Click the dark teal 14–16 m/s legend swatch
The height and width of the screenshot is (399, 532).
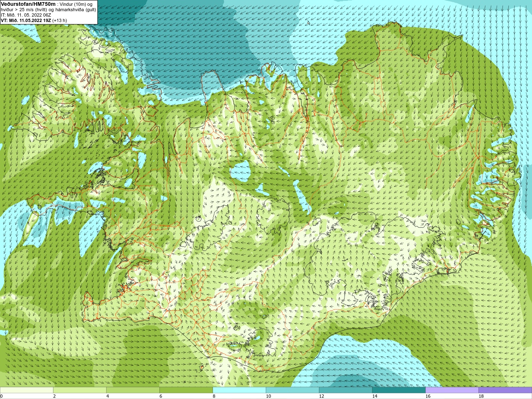[x=399, y=390]
